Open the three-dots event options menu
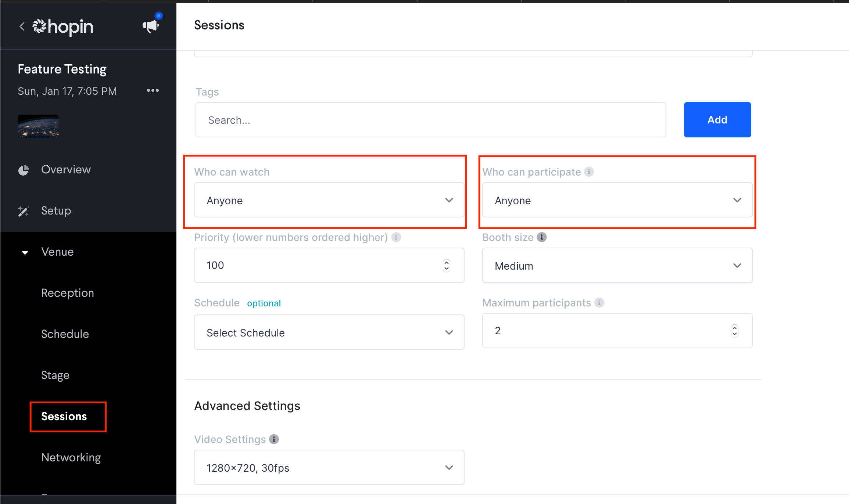849x504 pixels. click(153, 90)
